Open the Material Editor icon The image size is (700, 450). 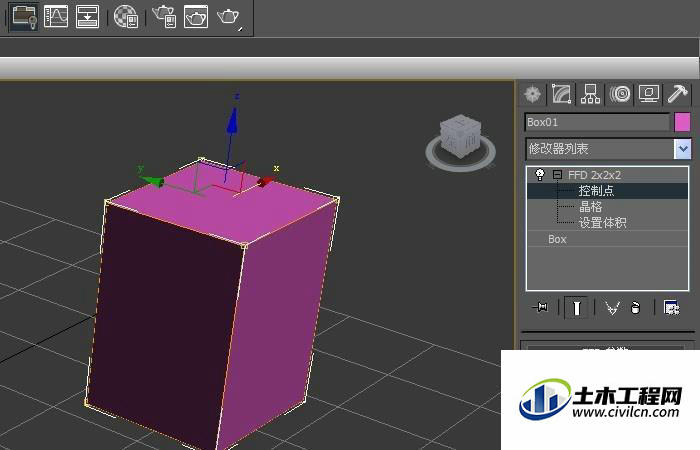pyautogui.click(x=126, y=17)
